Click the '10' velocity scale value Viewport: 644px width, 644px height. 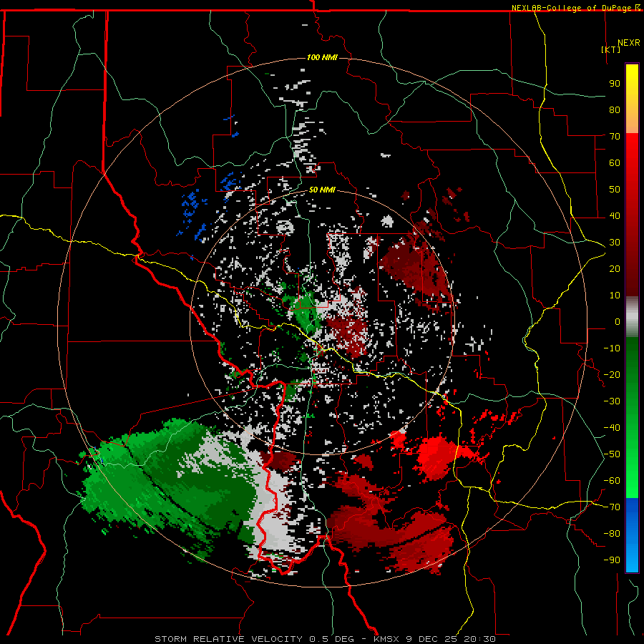coord(615,296)
